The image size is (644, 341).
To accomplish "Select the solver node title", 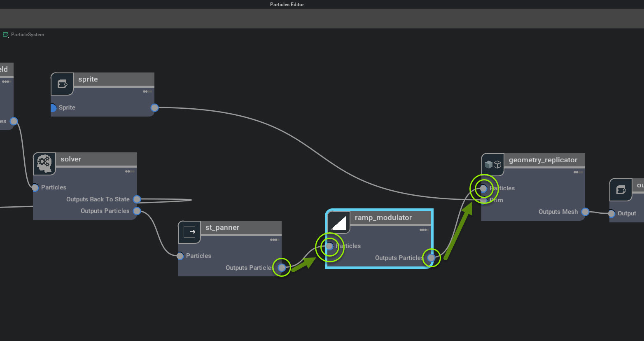I will 71,159.
